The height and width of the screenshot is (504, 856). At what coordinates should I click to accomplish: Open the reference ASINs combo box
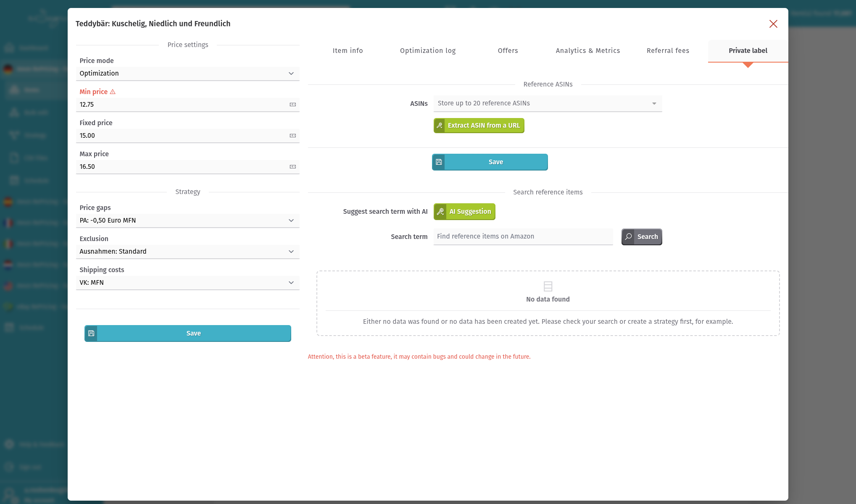point(547,103)
